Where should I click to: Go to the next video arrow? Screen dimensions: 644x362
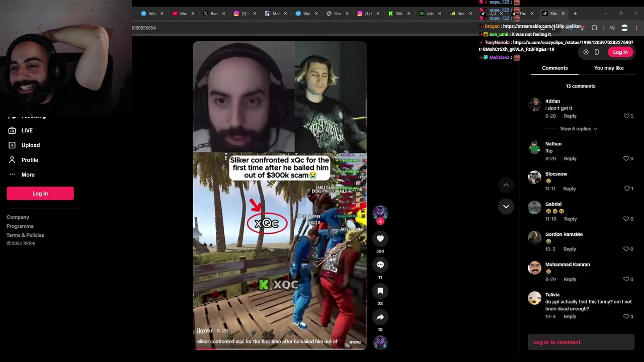click(x=506, y=206)
